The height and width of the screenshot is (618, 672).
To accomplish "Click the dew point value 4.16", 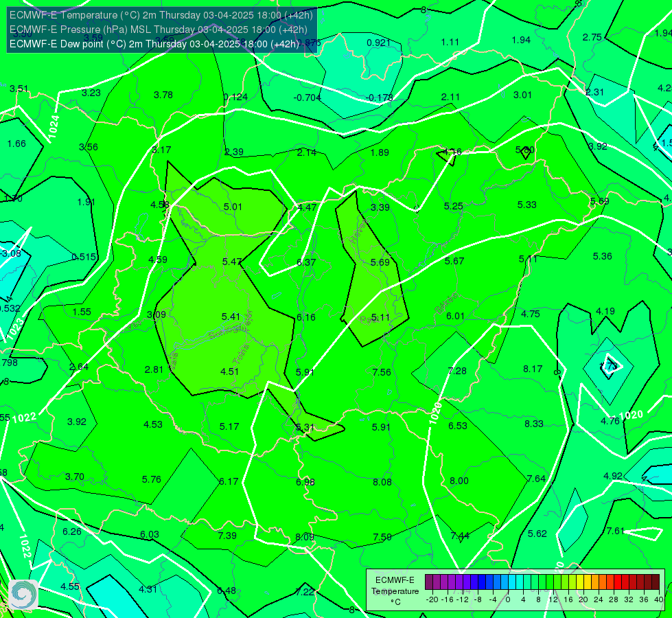I will coord(452,152).
